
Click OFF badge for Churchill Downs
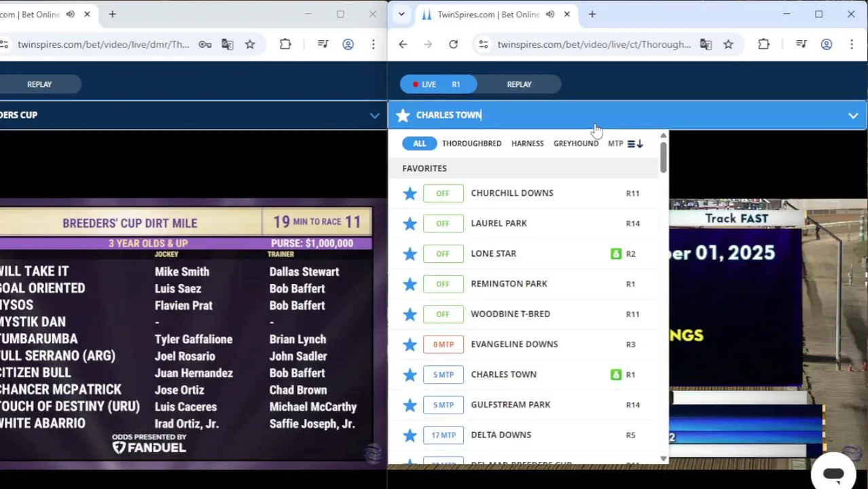tap(443, 194)
